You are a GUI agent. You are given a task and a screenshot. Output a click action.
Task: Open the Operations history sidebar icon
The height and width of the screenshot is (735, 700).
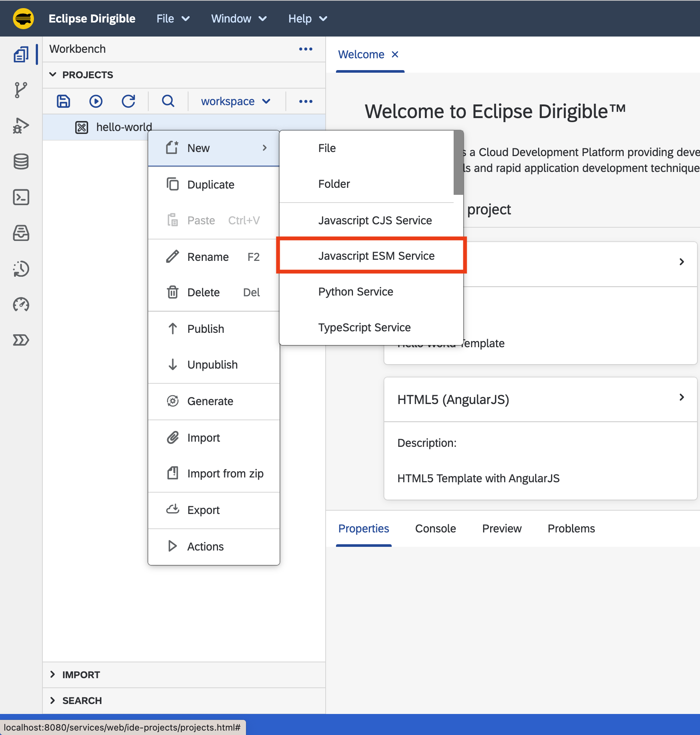(21, 269)
